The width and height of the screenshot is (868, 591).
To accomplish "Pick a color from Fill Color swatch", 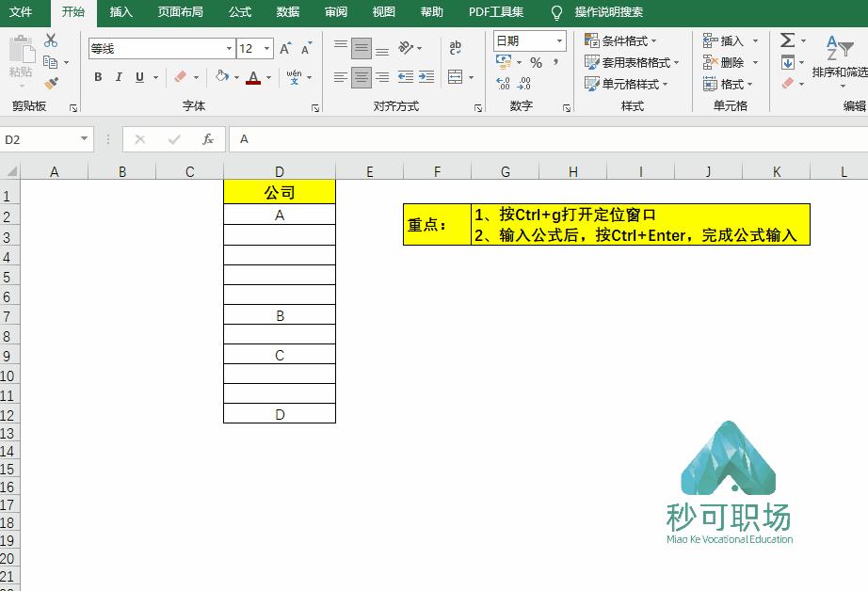I will (x=223, y=77).
